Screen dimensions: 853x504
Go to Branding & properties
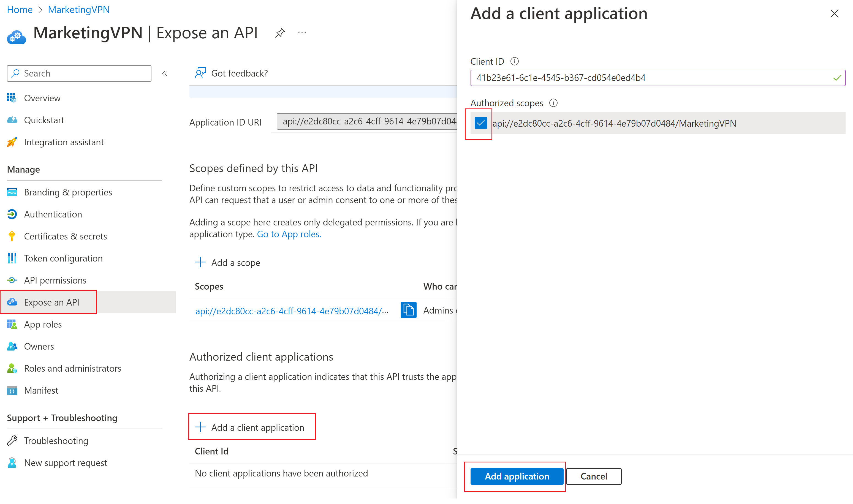pos(68,192)
